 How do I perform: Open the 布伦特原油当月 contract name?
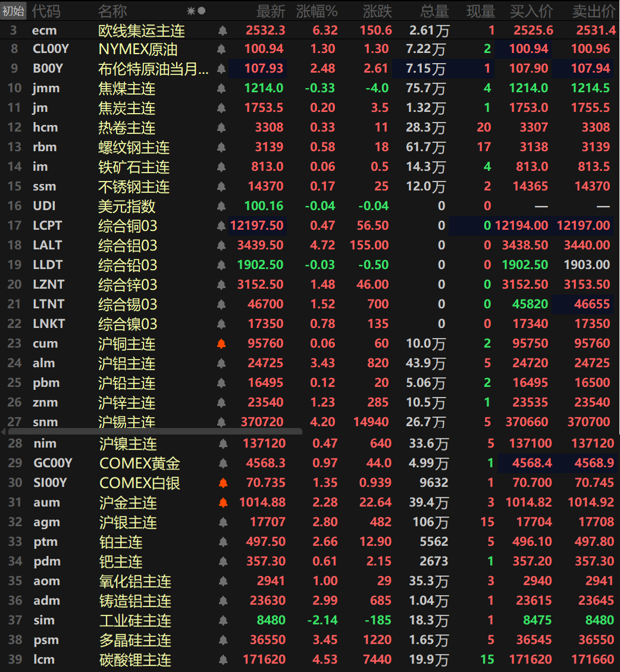pos(153,69)
